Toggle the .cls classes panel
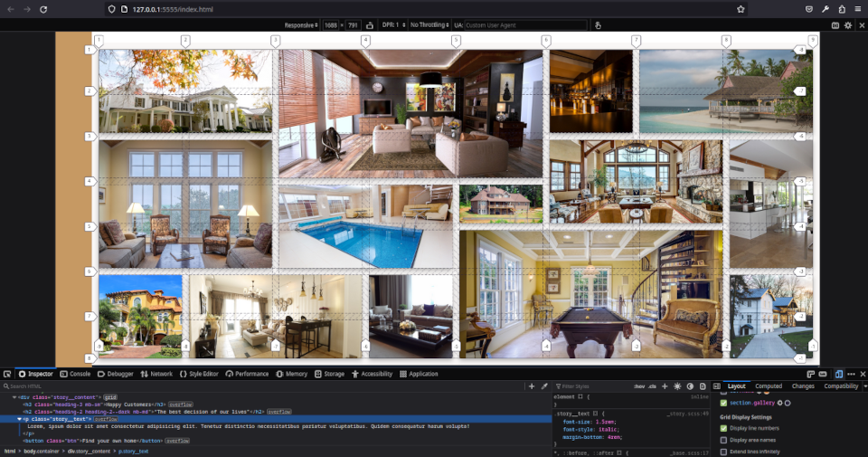 pos(652,386)
